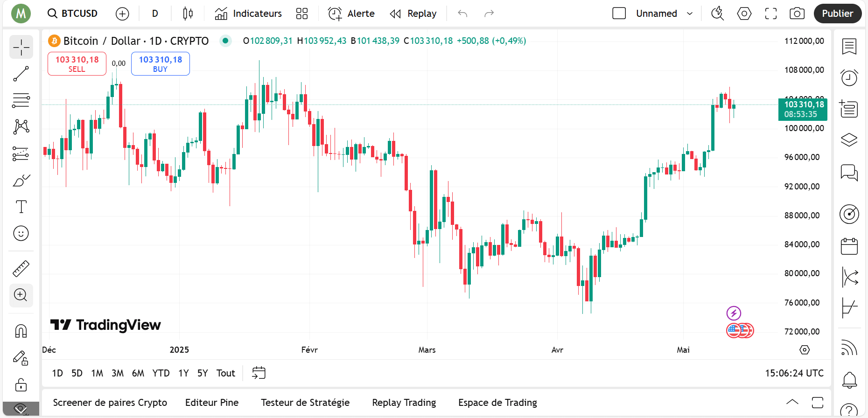Click the Publier button
This screenshot has height=418, width=868.
[x=837, y=14]
